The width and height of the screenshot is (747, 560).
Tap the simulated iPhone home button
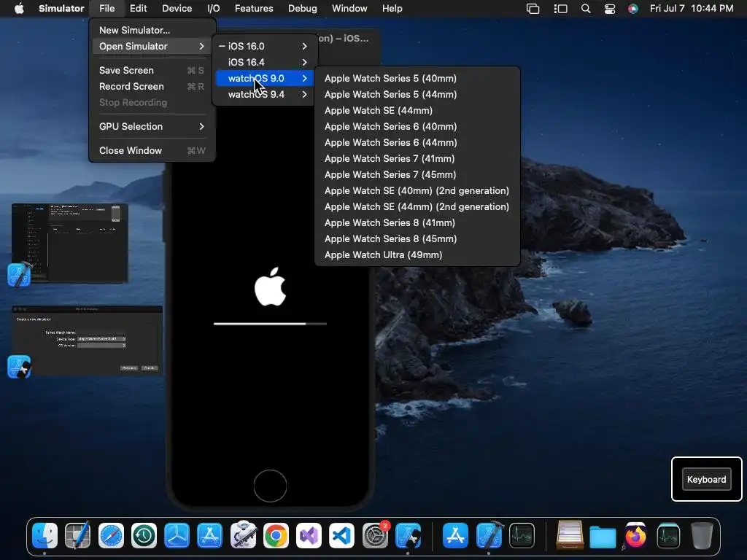[x=270, y=486]
